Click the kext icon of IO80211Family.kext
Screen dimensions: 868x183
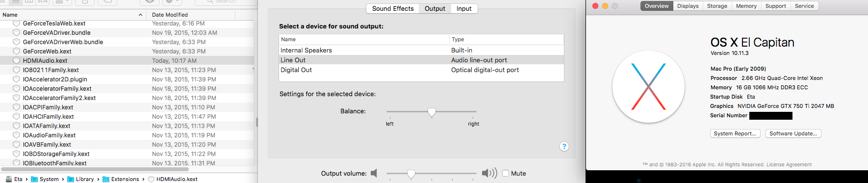(16, 70)
